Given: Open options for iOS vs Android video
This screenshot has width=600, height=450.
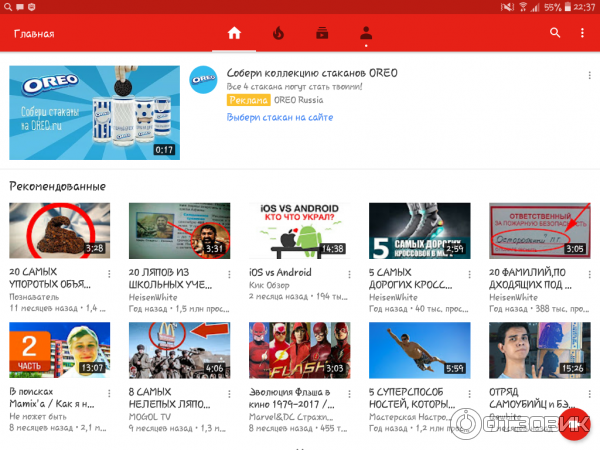Looking at the screenshot, I should tap(349, 273).
